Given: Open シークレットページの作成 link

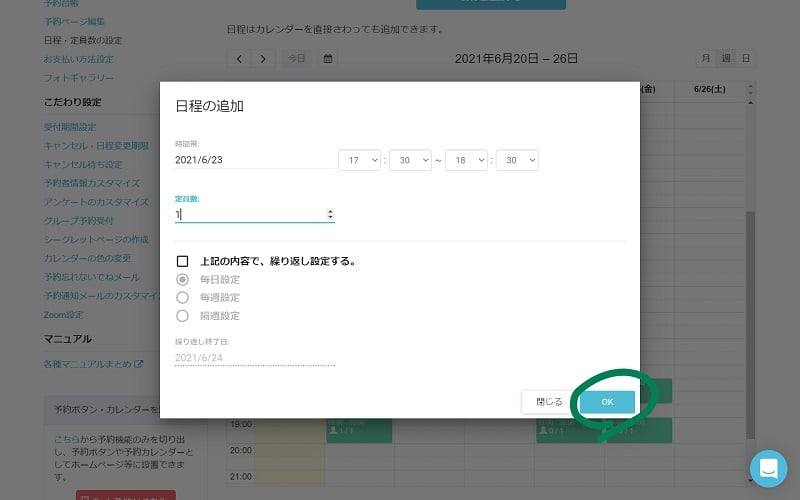Looking at the screenshot, I should click(x=96, y=239).
